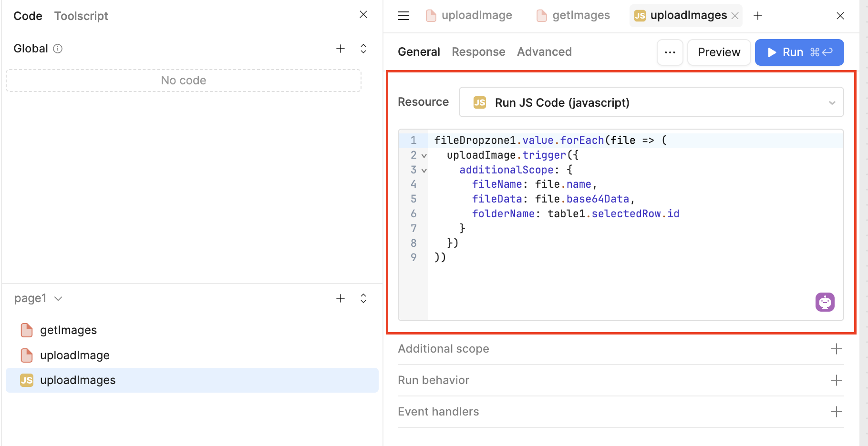Collapse the Global section with sort arrows
Viewport: 868px width, 446px height.
click(363, 49)
